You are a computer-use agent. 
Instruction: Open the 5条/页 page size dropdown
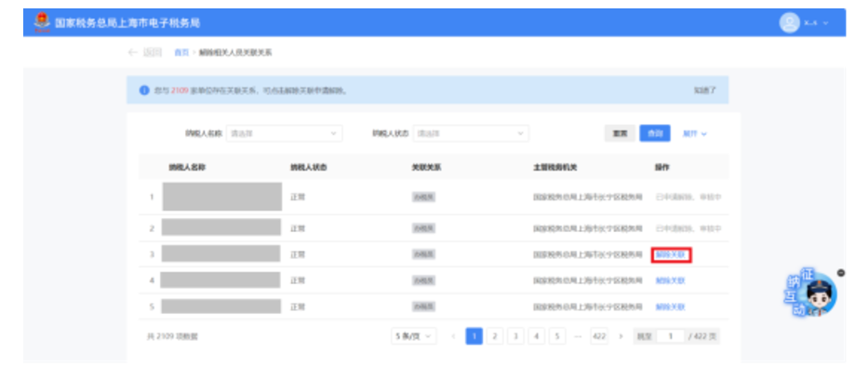pyautogui.click(x=413, y=336)
